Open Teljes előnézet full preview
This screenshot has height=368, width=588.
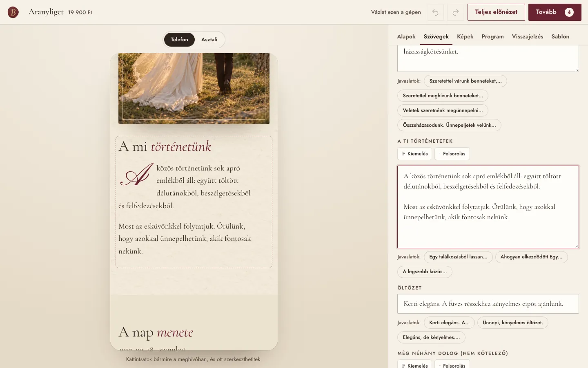[x=496, y=12]
